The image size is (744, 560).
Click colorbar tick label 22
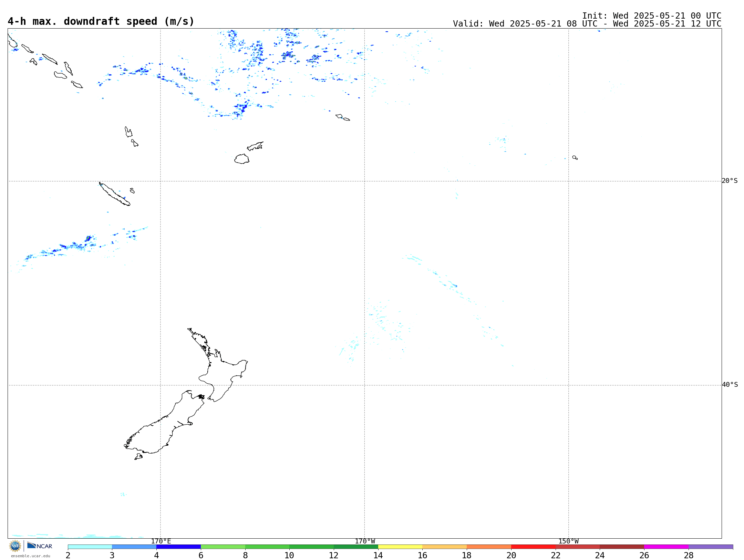(x=556, y=556)
